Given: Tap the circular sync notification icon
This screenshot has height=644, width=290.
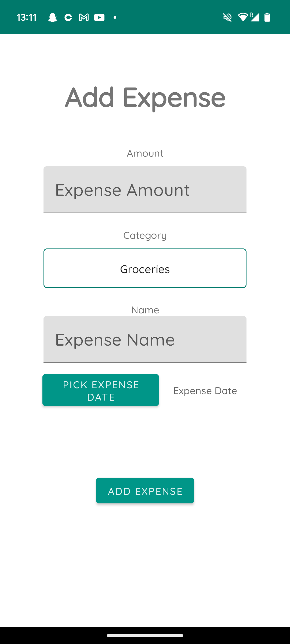Looking at the screenshot, I should 68,18.
